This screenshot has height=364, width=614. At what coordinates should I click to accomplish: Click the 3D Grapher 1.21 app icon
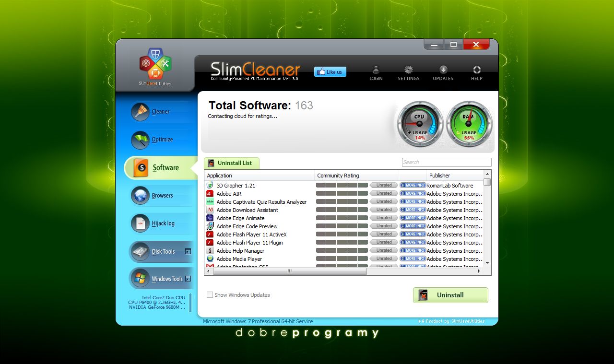click(210, 186)
